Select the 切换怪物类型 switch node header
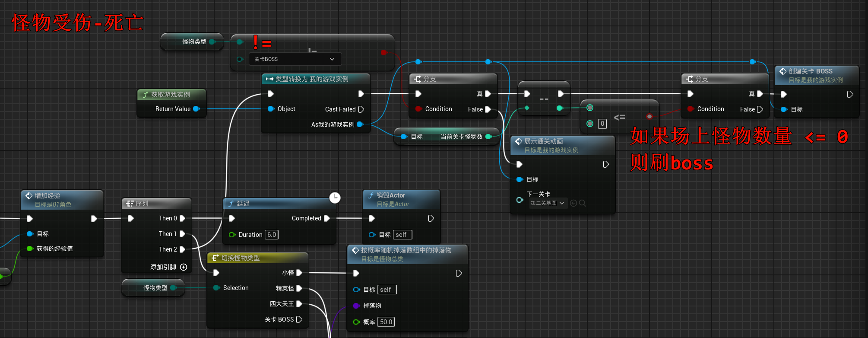The image size is (868, 338). 241,258
